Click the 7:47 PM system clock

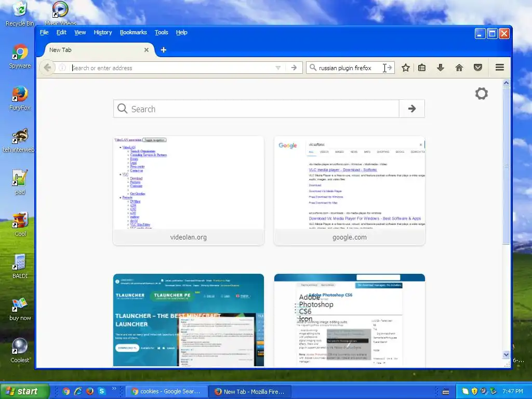point(513,391)
